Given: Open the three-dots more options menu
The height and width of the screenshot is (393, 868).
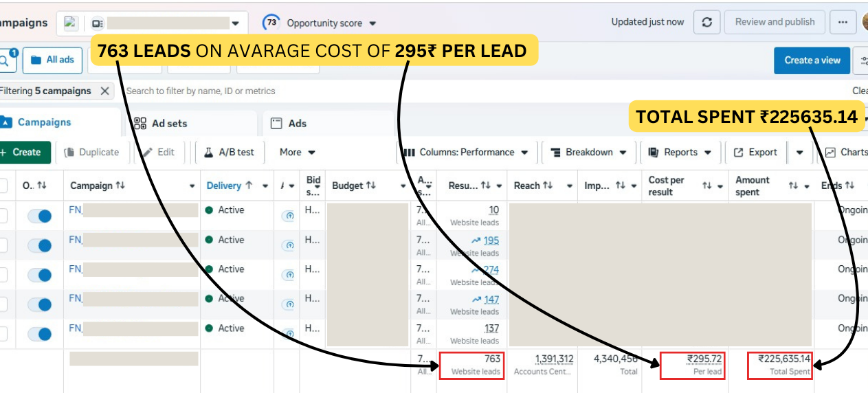Looking at the screenshot, I should (x=843, y=22).
